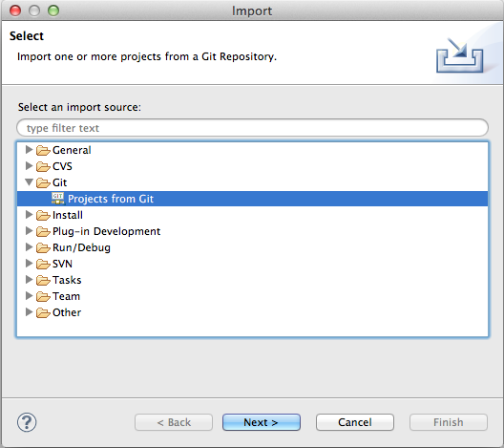
Task: Click the green zoom window button
Action: click(x=53, y=11)
